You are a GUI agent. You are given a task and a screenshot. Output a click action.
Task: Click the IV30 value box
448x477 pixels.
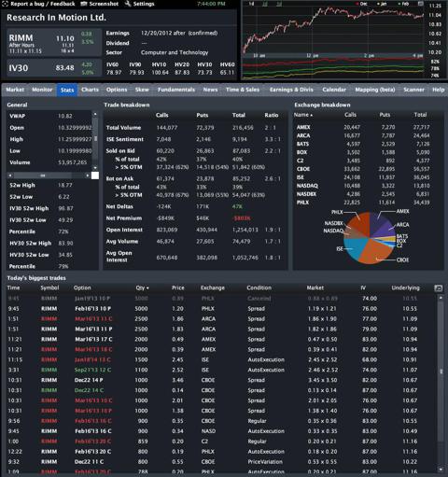point(54,67)
